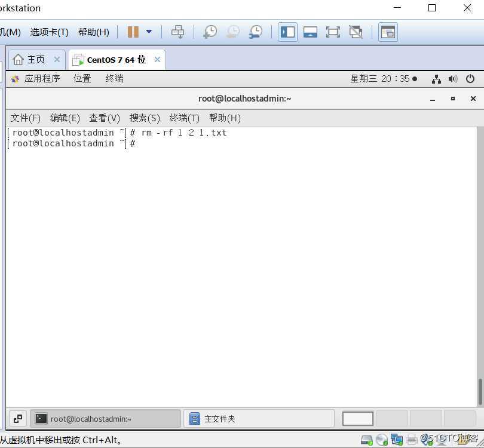Open the terminal 文件(F) menu
Viewport: 484px width, 448px height.
tap(25, 118)
